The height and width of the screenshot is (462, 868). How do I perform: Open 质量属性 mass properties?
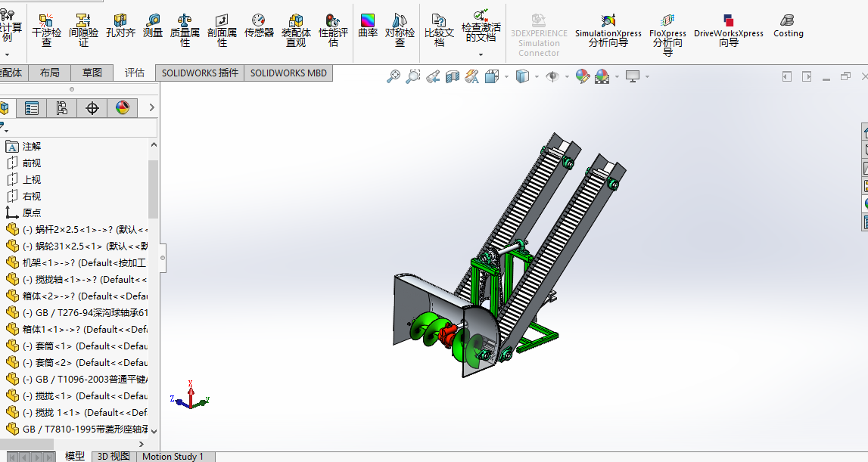(185, 30)
